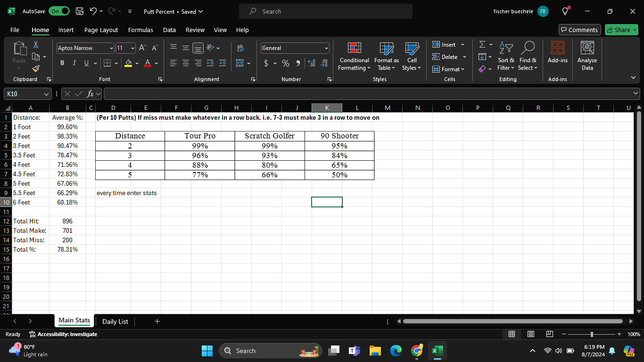
Task: Select Normal view button in status bar
Action: tap(512, 334)
